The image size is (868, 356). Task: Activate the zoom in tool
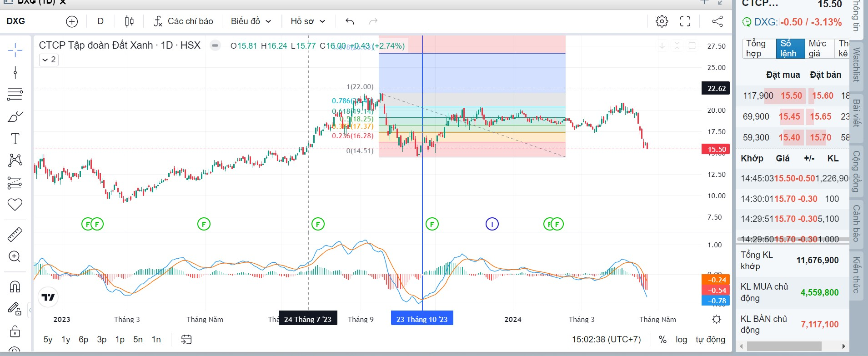coord(15,256)
